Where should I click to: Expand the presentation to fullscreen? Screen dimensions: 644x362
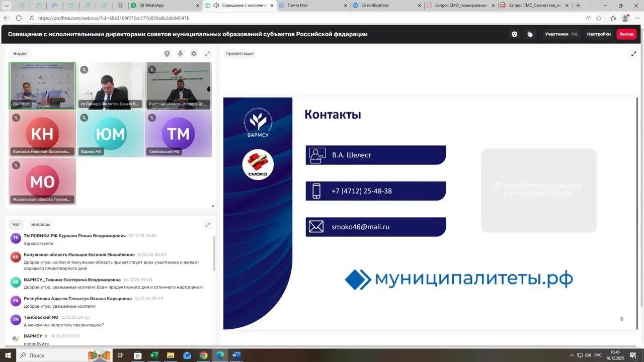(x=633, y=53)
